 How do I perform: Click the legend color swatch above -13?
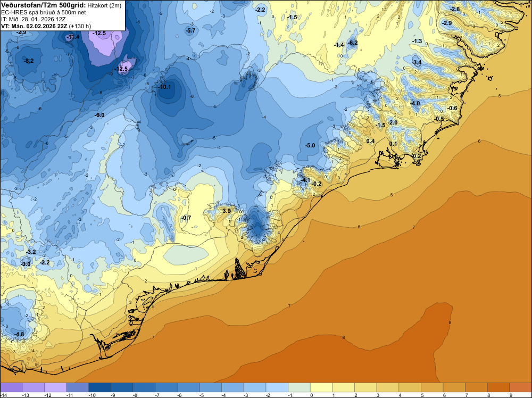(33, 387)
